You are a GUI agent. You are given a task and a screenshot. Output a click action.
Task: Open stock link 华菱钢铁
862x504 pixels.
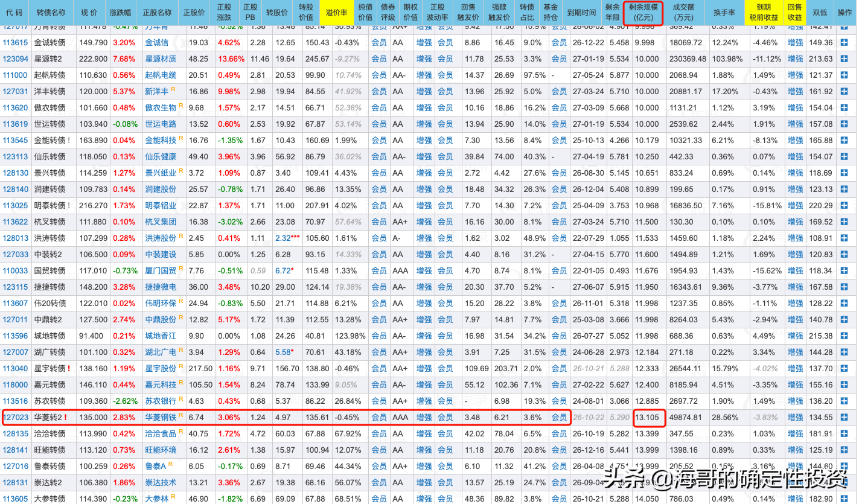tap(161, 417)
